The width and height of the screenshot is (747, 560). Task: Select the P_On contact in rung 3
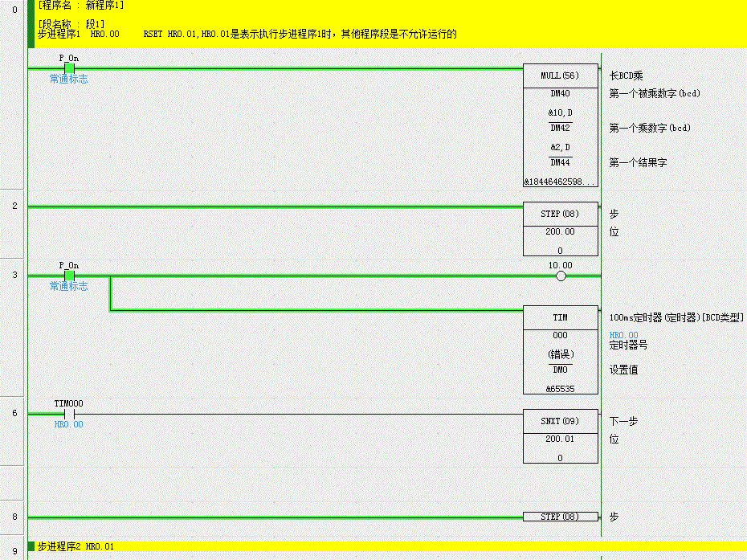[x=69, y=276]
